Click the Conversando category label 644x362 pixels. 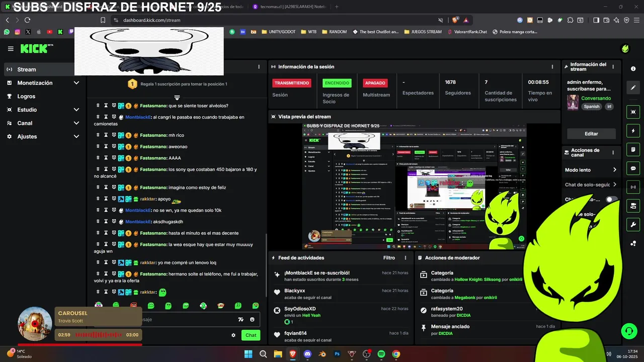[596, 98]
